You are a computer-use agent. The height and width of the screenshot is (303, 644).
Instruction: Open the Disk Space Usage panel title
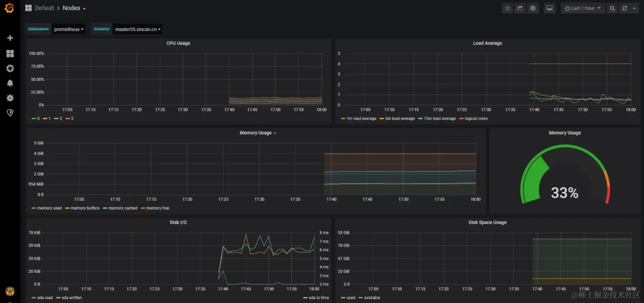488,222
